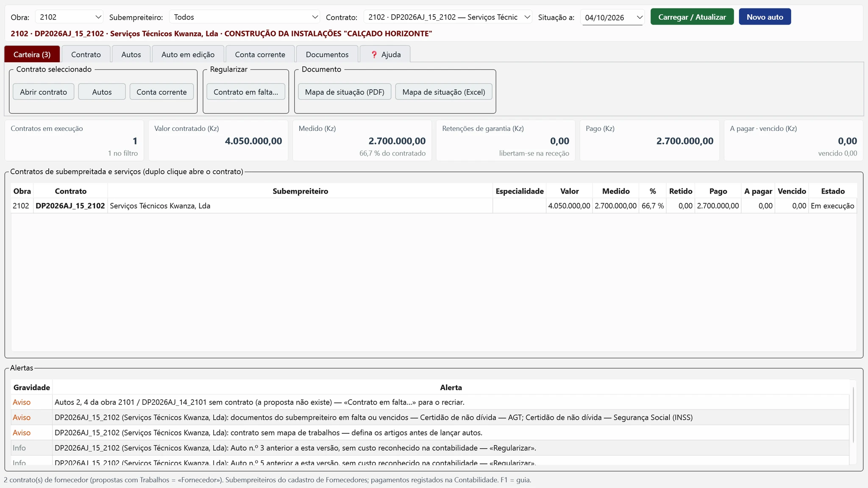The image size is (868, 488).
Task: Click the Autos button under Contrato seleccionado
Action: pos(102,92)
